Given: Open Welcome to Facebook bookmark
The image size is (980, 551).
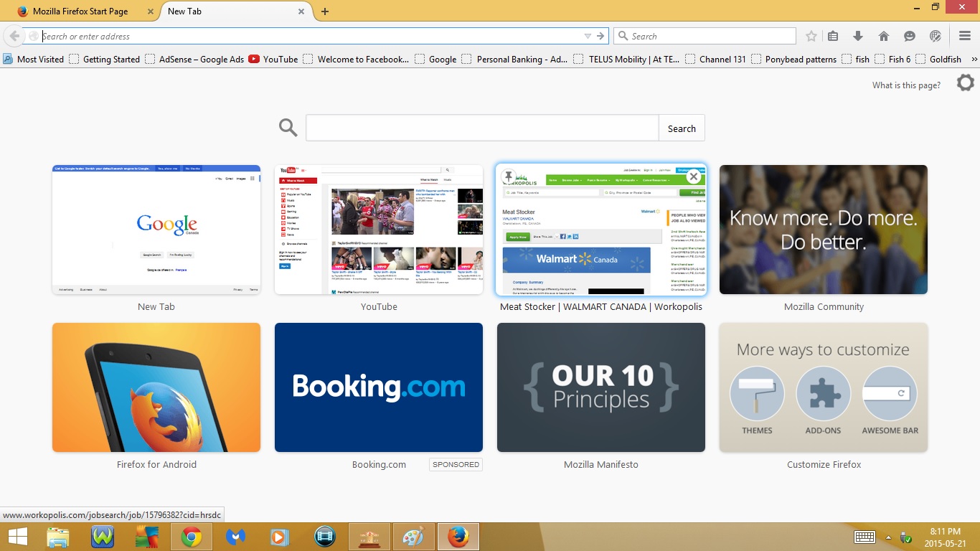Looking at the screenshot, I should (x=356, y=60).
